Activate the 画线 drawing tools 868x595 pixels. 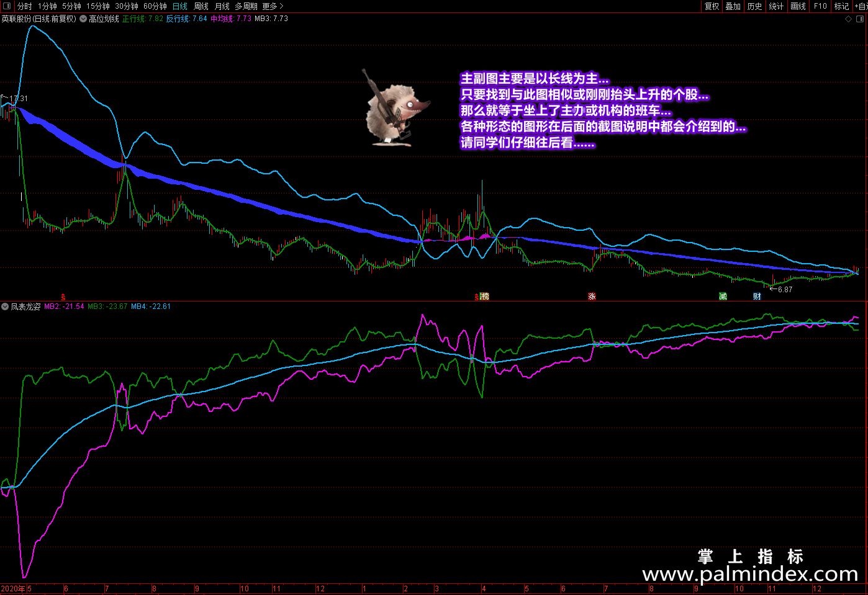[798, 6]
